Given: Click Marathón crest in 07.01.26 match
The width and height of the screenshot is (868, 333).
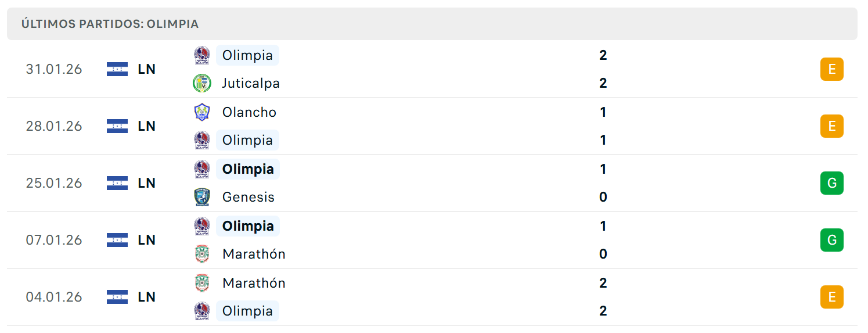Looking at the screenshot, I should tap(202, 254).
